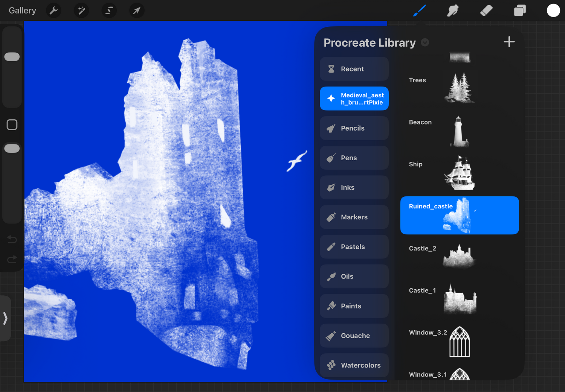The height and width of the screenshot is (392, 565).
Task: Open the Gouache brush set
Action: tap(354, 336)
